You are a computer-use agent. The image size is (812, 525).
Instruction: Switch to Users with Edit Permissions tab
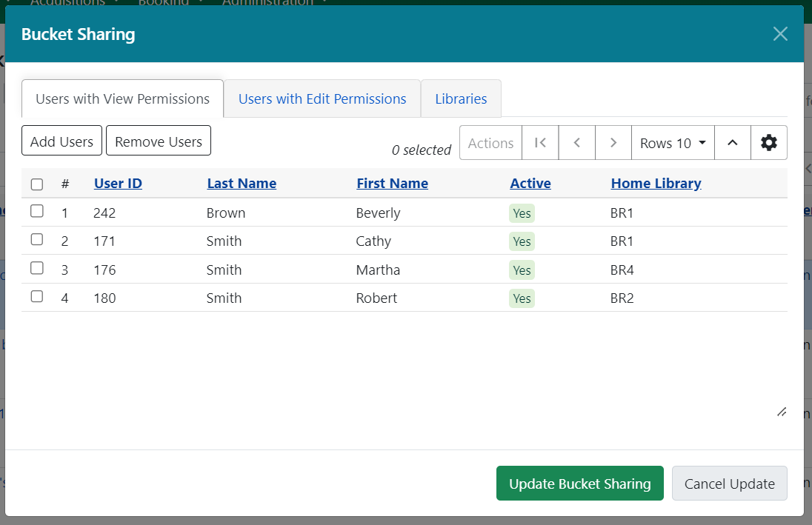click(322, 99)
